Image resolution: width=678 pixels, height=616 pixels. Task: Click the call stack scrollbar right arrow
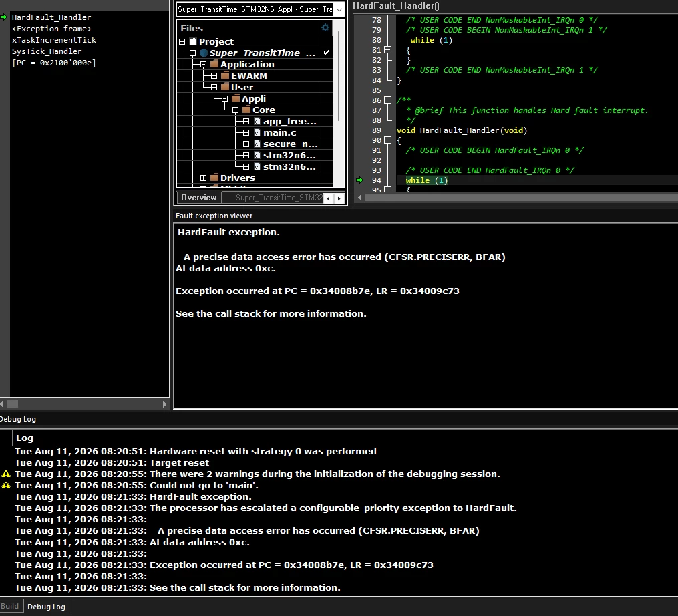tap(164, 404)
